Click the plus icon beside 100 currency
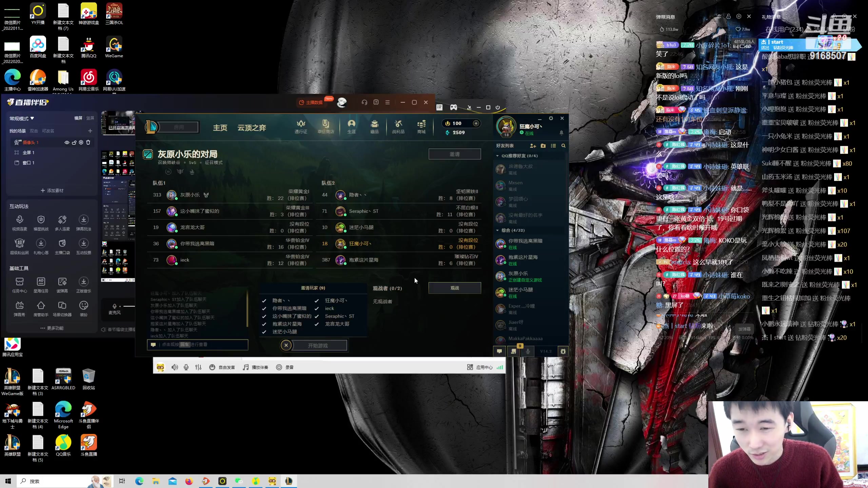The height and width of the screenshot is (488, 868). tap(476, 123)
